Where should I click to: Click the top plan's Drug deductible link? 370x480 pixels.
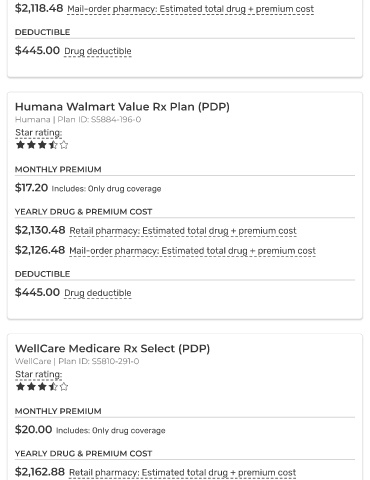(x=98, y=51)
